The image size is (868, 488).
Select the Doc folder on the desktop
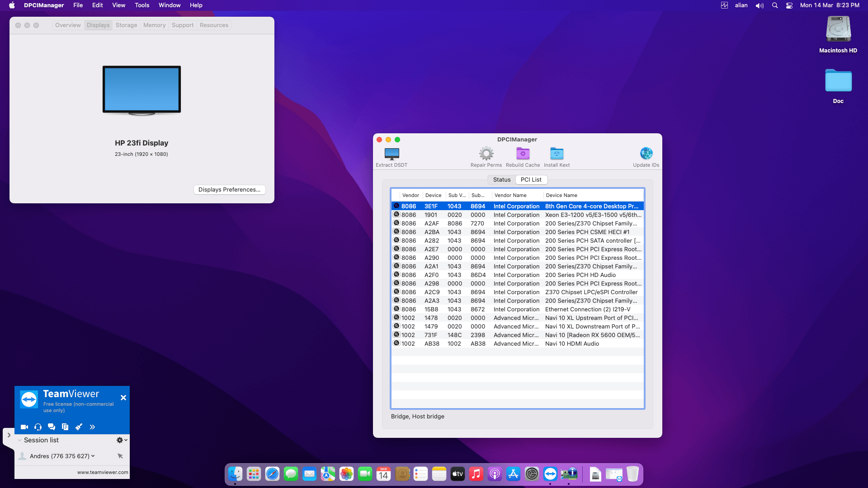pyautogui.click(x=838, y=81)
